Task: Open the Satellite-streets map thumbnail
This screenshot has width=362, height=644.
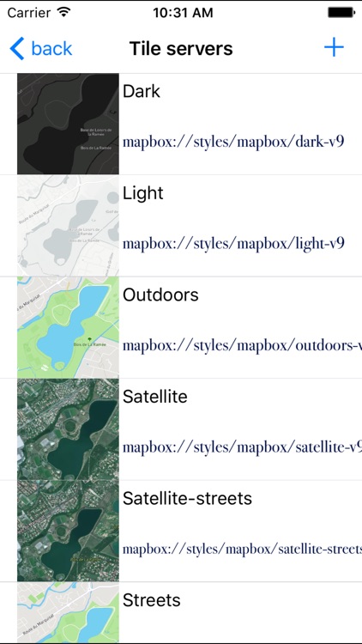Action: click(68, 532)
